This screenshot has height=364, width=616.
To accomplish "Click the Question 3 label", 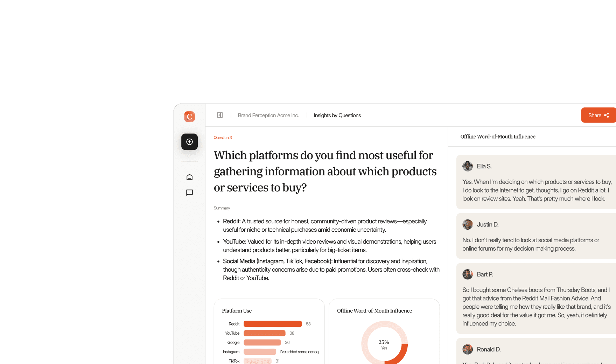I will (223, 138).
